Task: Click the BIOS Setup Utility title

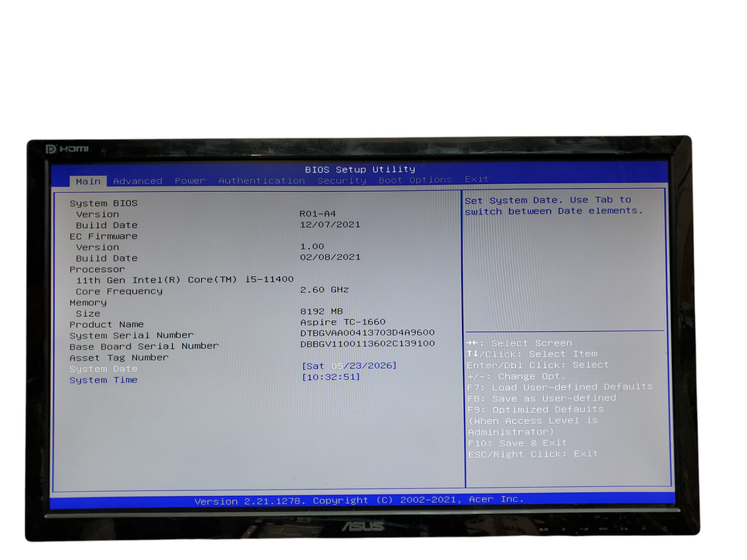Action: (x=360, y=169)
